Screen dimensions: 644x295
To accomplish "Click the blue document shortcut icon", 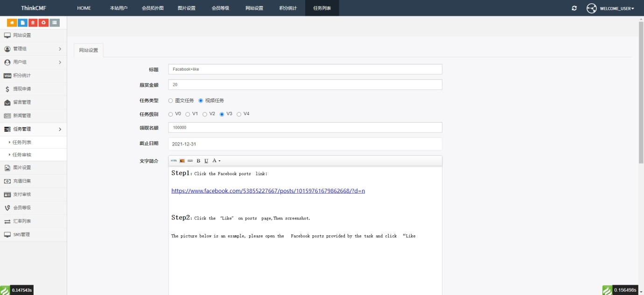I will click(22, 22).
